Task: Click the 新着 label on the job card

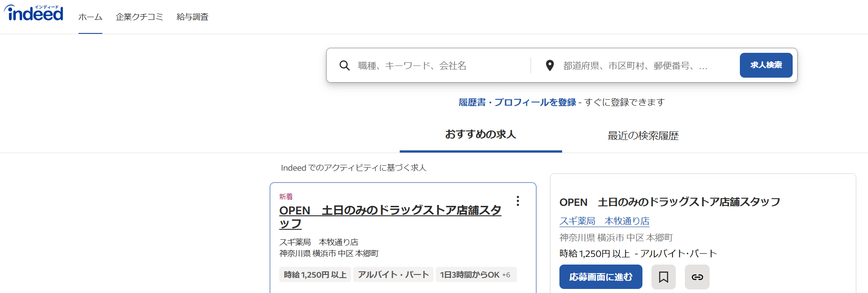Action: coord(286,196)
